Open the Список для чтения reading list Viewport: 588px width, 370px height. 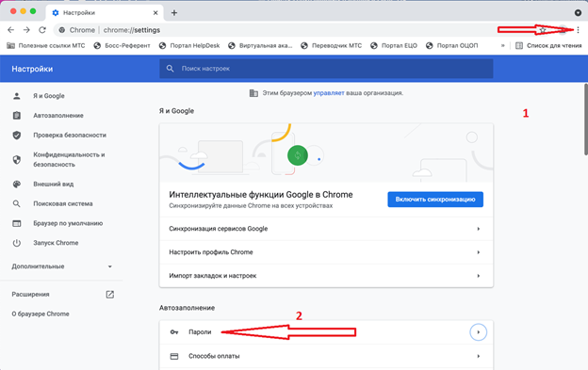548,46
